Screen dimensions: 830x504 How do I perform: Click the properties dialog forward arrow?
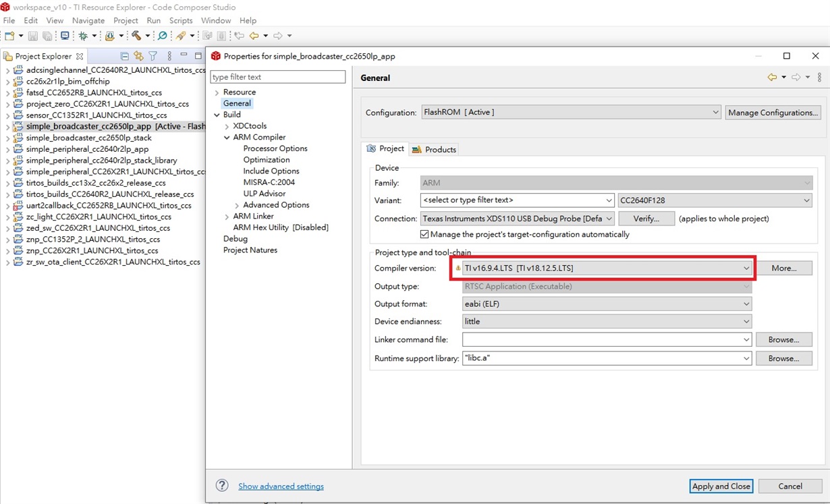pos(796,78)
